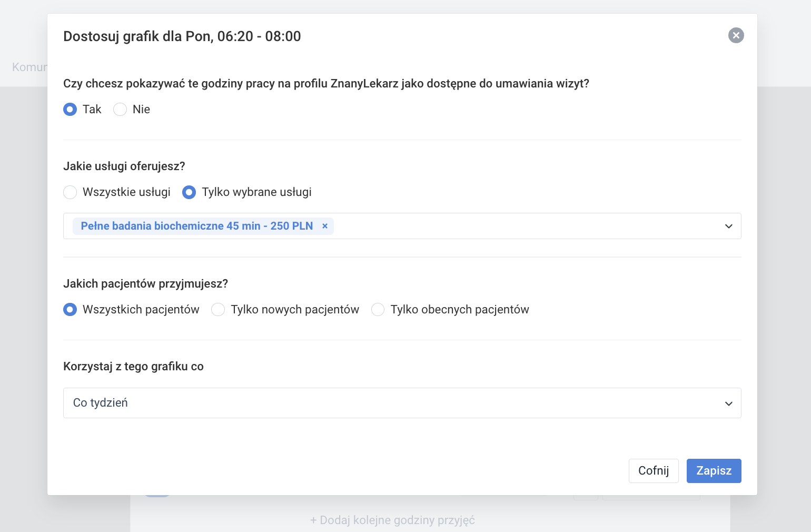Image resolution: width=811 pixels, height=532 pixels.
Task: Close the schedule adjustment dialog
Action: click(736, 36)
